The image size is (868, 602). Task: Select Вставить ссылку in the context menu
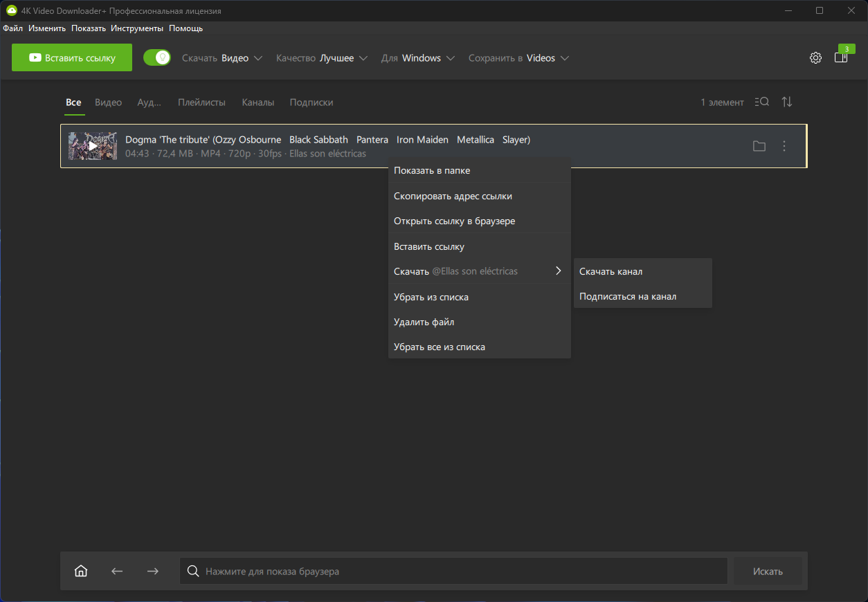coord(480,246)
